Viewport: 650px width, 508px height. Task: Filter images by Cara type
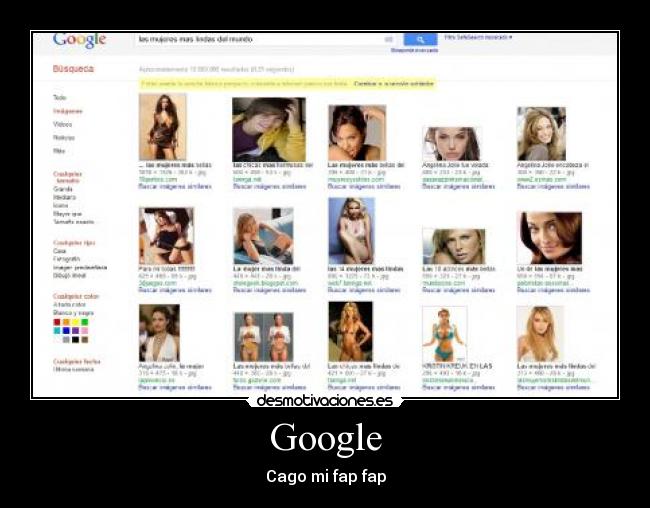[x=59, y=251]
